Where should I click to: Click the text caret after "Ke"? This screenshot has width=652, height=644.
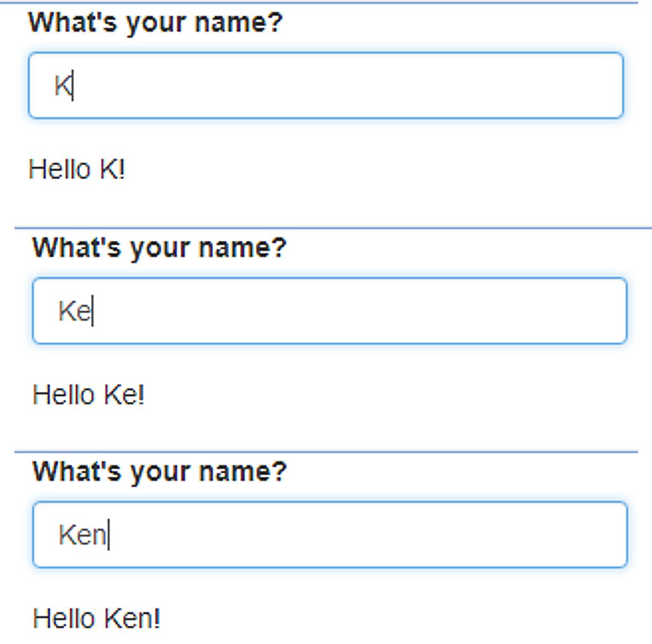93,311
